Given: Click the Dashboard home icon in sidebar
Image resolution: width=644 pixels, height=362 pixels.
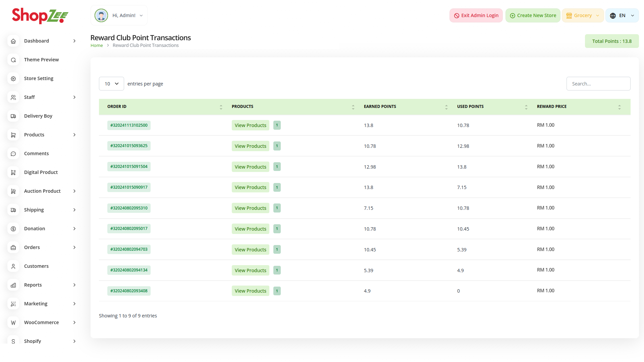Looking at the screenshot, I should tap(13, 41).
